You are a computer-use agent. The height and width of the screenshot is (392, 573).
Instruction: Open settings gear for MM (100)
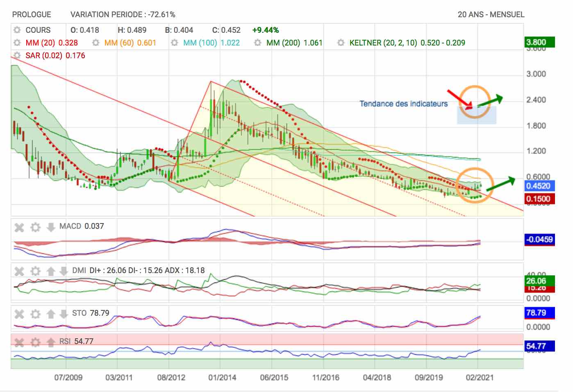coord(175,43)
